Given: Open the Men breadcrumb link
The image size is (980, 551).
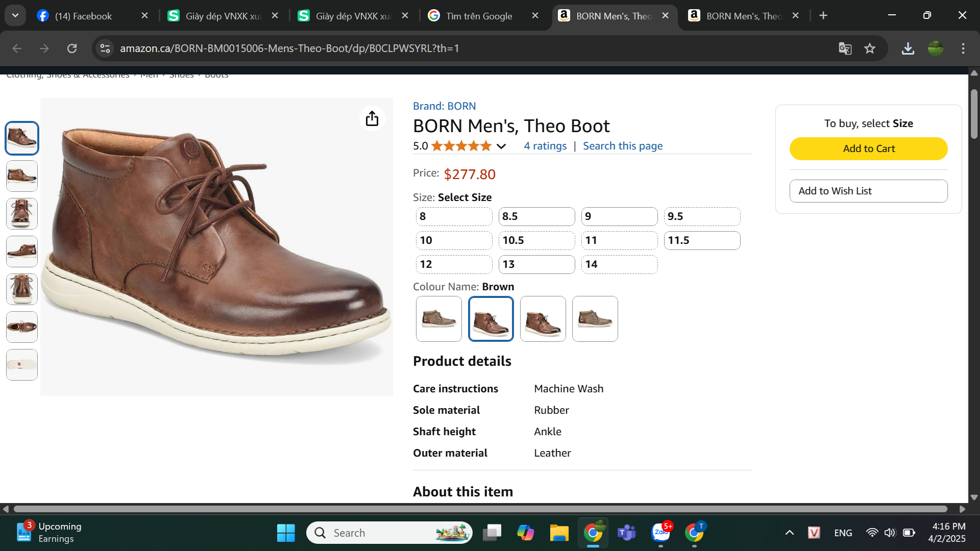Looking at the screenshot, I should [x=149, y=75].
